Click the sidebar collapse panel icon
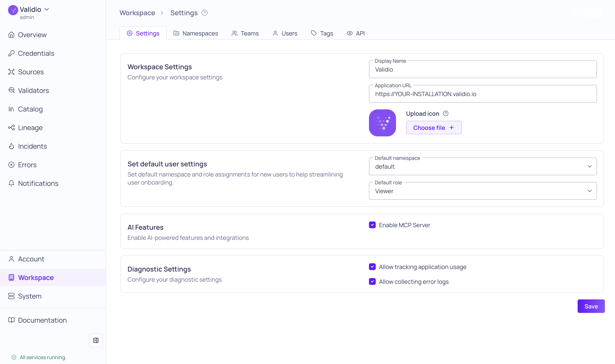Screen dimensions: 615x364 pos(96,340)
